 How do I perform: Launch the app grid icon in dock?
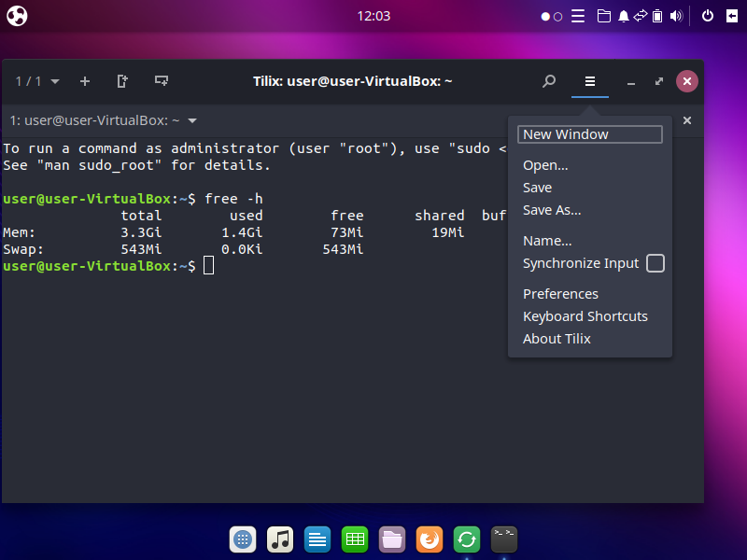[x=243, y=539]
